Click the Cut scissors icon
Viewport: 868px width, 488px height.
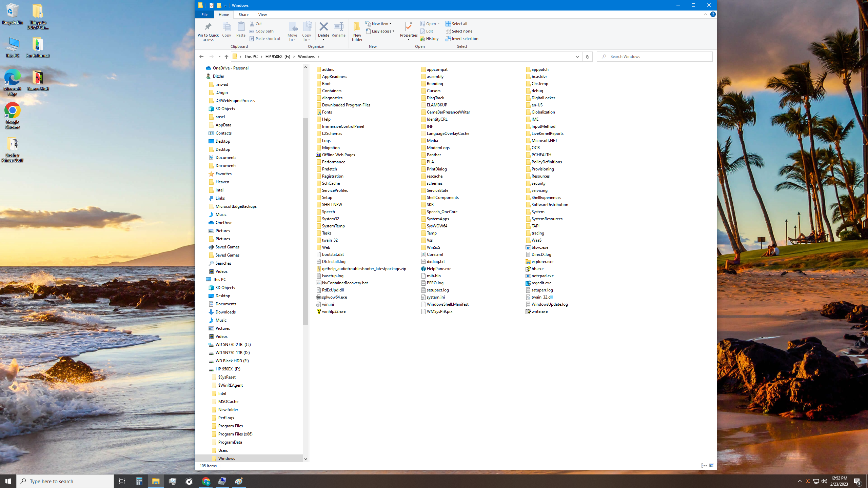pyautogui.click(x=252, y=24)
